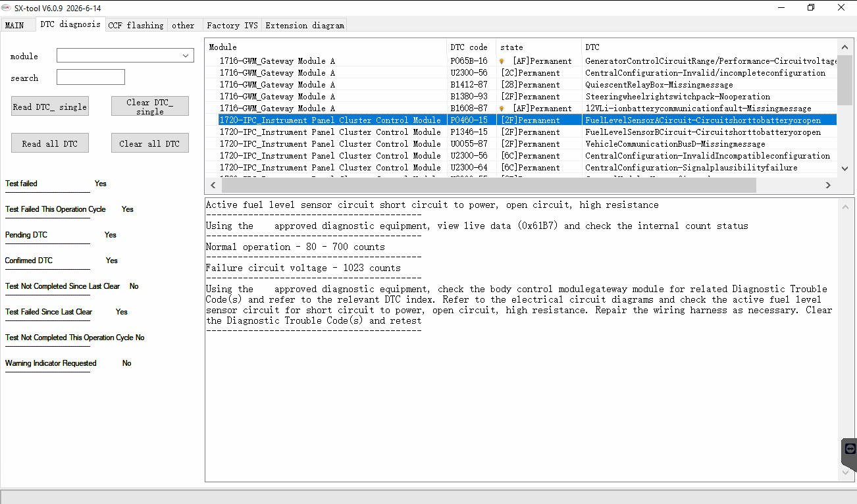
Task: Click the vertical scrollbar thumb in DTC list
Action: point(845,80)
